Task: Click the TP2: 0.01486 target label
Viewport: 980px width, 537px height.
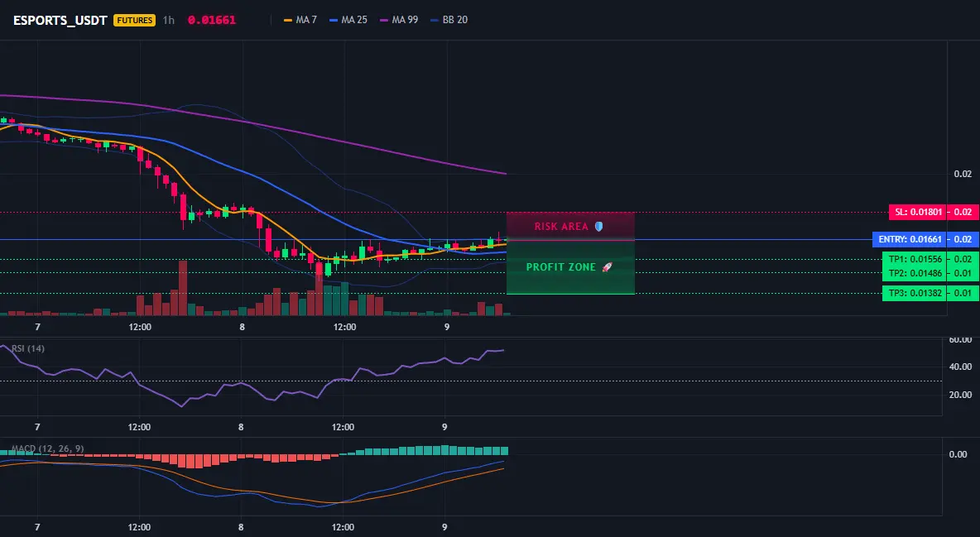Action: tap(915, 273)
